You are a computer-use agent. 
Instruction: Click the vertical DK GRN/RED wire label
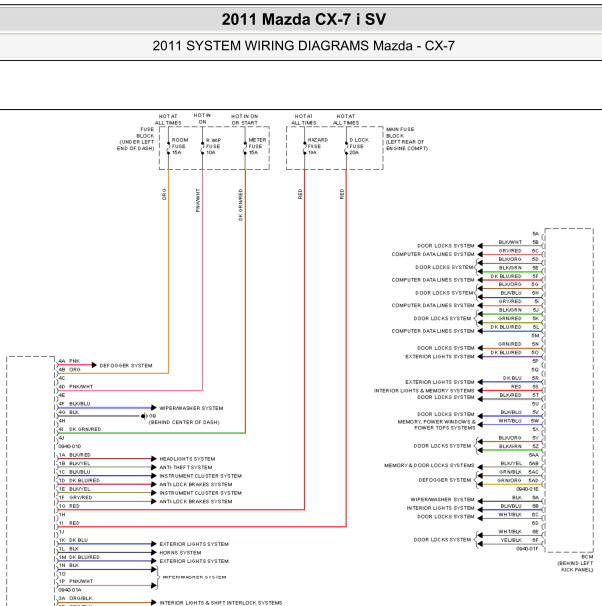tap(240, 204)
